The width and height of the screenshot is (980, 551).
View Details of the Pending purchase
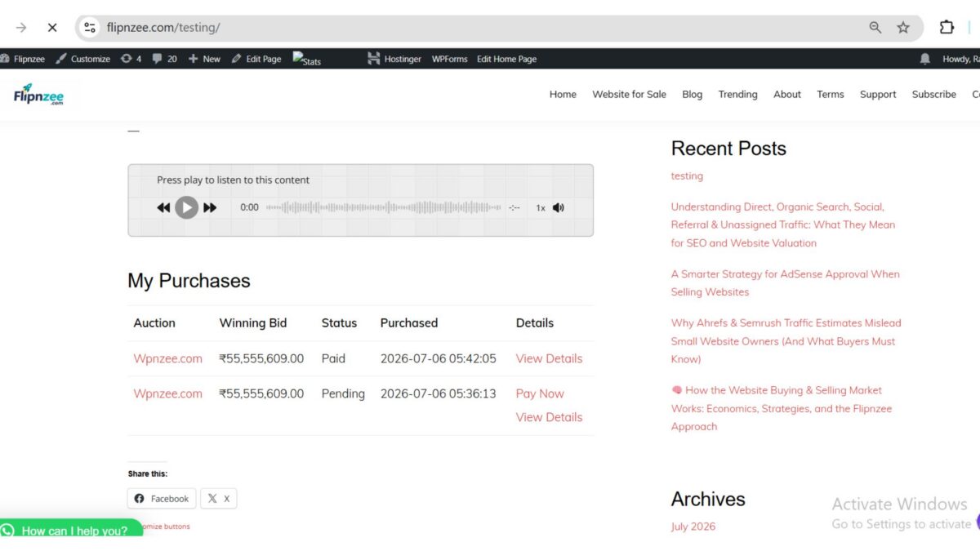(549, 417)
